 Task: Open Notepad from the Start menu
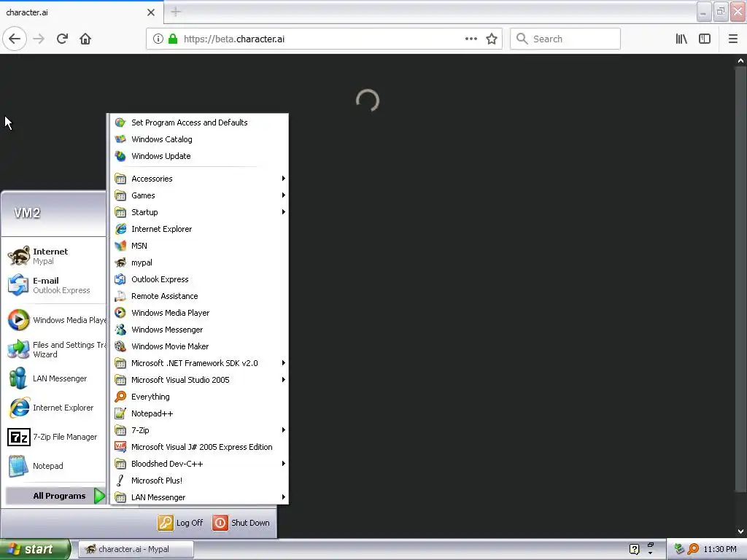tap(55, 466)
